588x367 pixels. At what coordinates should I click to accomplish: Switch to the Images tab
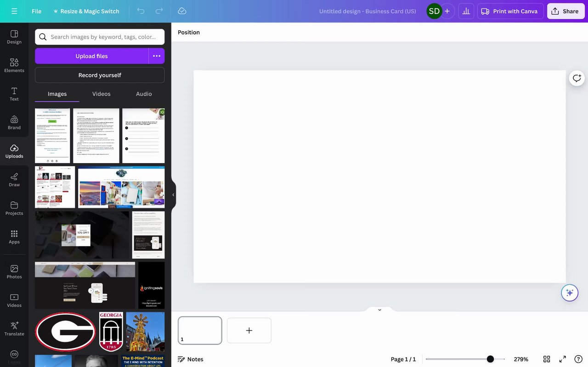pyautogui.click(x=57, y=94)
